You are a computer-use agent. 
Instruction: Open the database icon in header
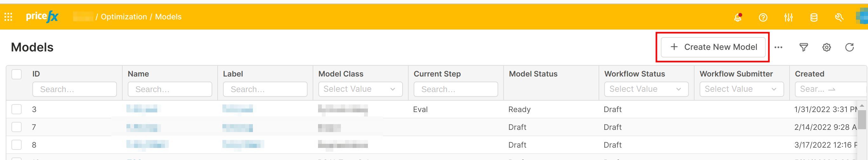click(814, 17)
